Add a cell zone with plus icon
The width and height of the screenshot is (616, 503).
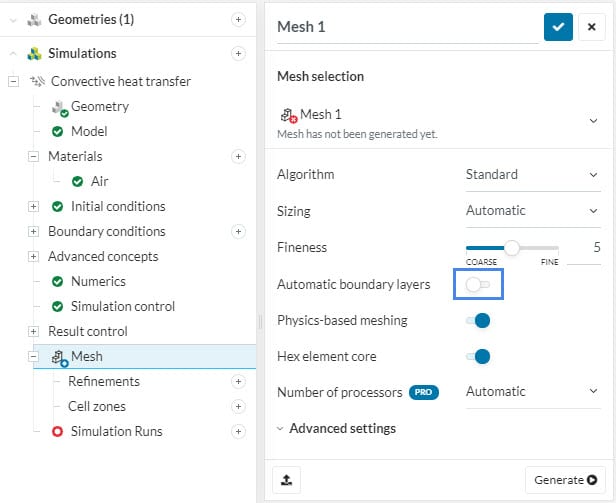point(238,406)
